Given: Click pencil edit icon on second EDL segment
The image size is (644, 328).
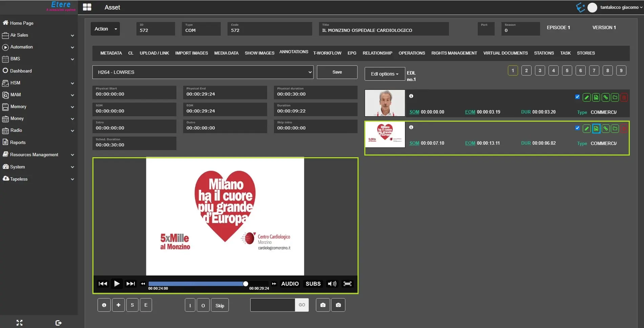Looking at the screenshot, I should click(586, 129).
